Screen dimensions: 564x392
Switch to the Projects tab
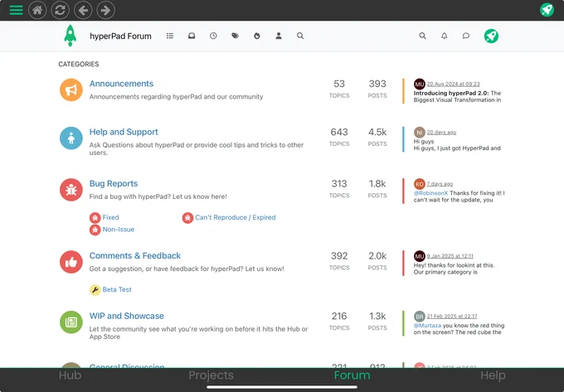tap(211, 375)
